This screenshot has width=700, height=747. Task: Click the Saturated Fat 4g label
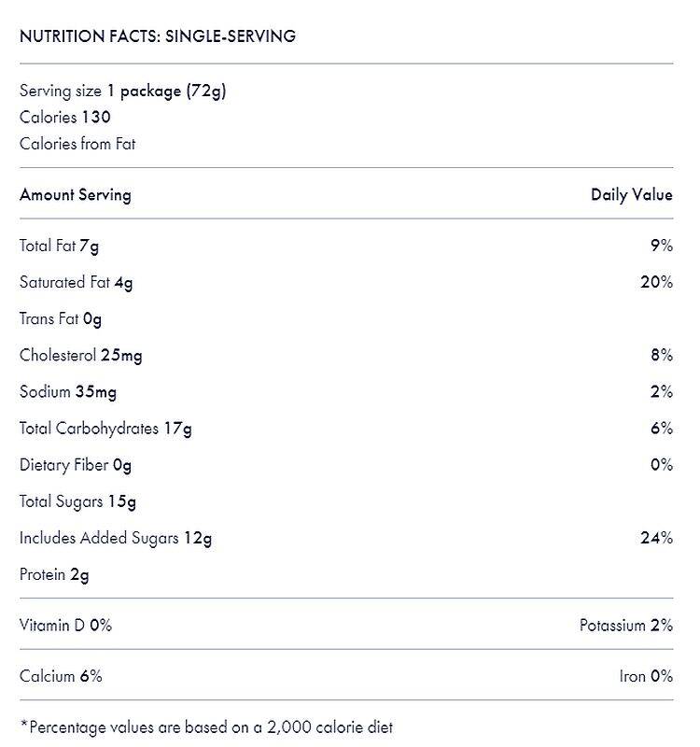click(76, 282)
